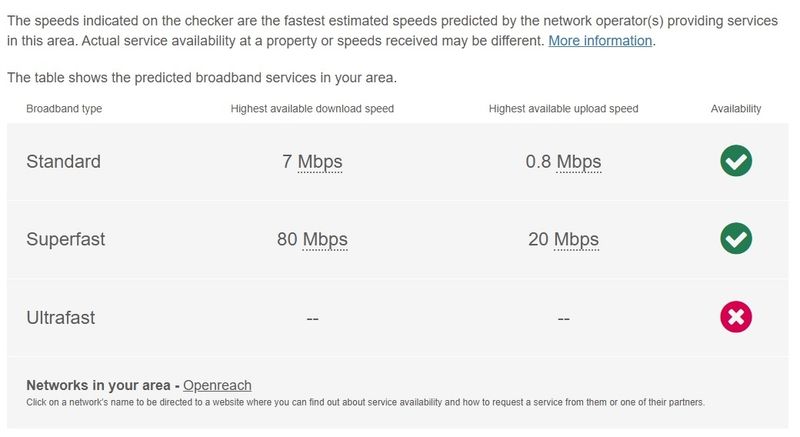Click the predicted broadband services table description

[x=202, y=78]
